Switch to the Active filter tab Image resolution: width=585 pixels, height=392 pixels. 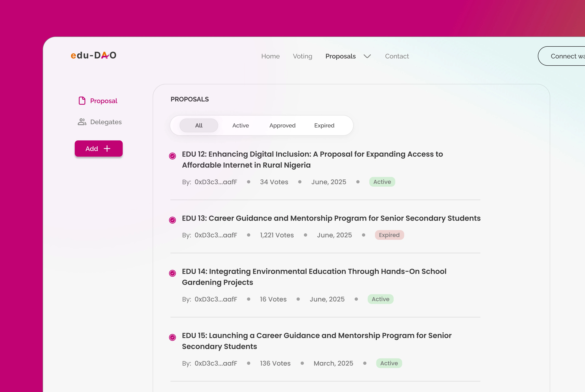[240, 126]
